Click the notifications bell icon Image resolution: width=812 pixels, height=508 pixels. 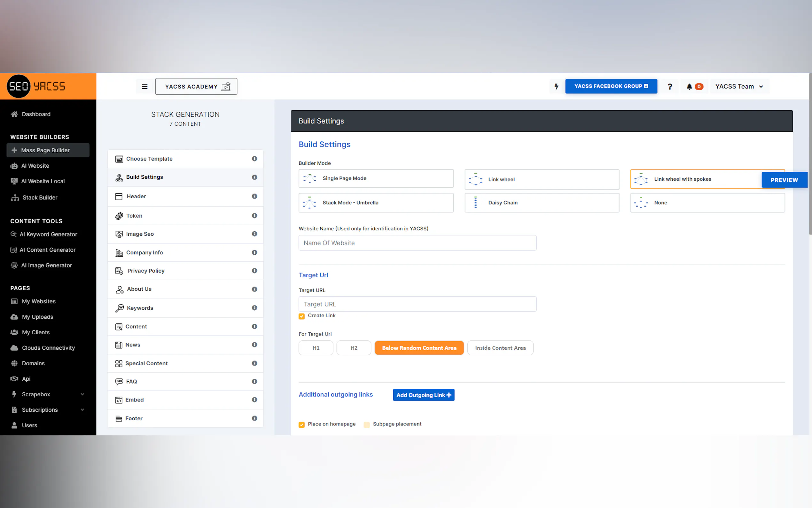coord(689,86)
